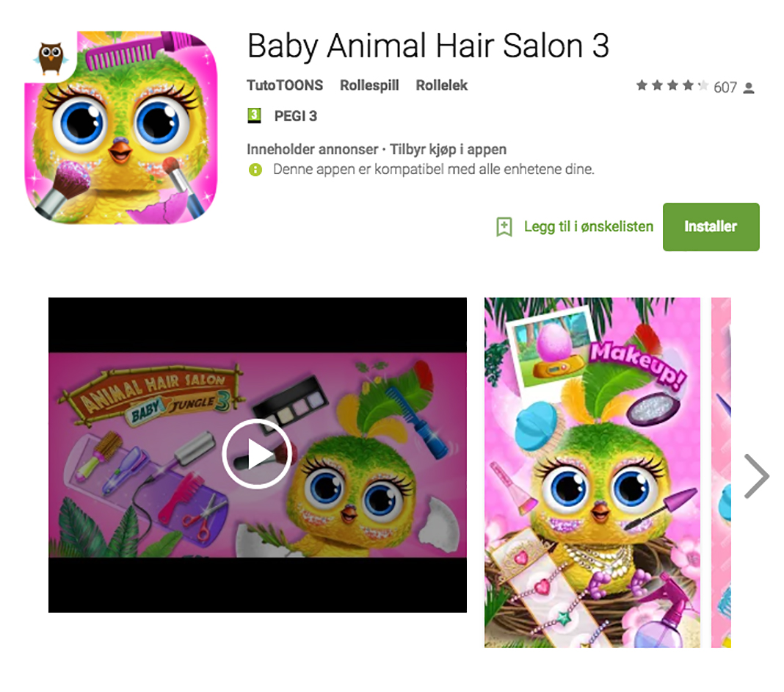Screen dimensions: 784x692
Task: Open the Rollelek category link
Action: 441,85
